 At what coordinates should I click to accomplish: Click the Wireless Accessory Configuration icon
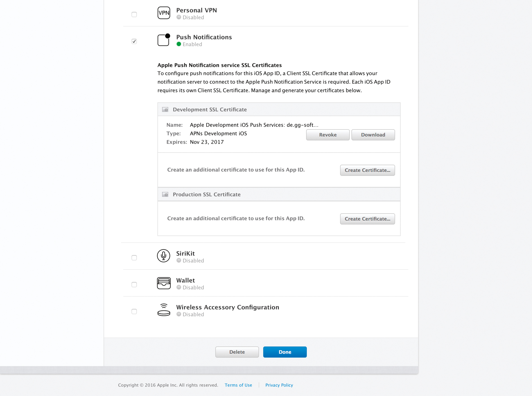pyautogui.click(x=164, y=310)
